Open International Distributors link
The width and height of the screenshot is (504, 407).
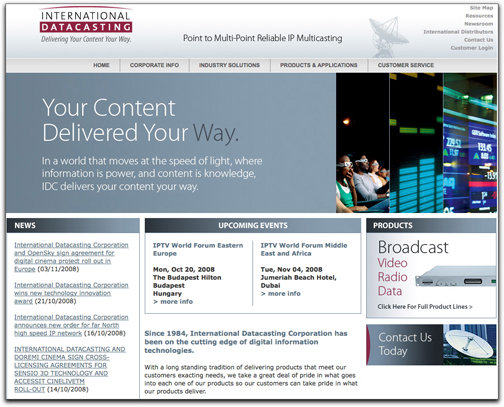(458, 32)
